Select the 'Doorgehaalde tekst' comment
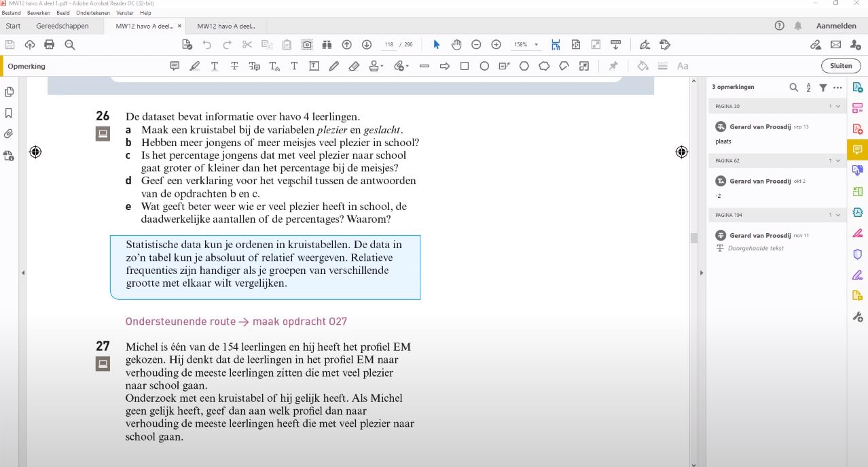Viewport: 868px width, 467px height. pos(777,242)
